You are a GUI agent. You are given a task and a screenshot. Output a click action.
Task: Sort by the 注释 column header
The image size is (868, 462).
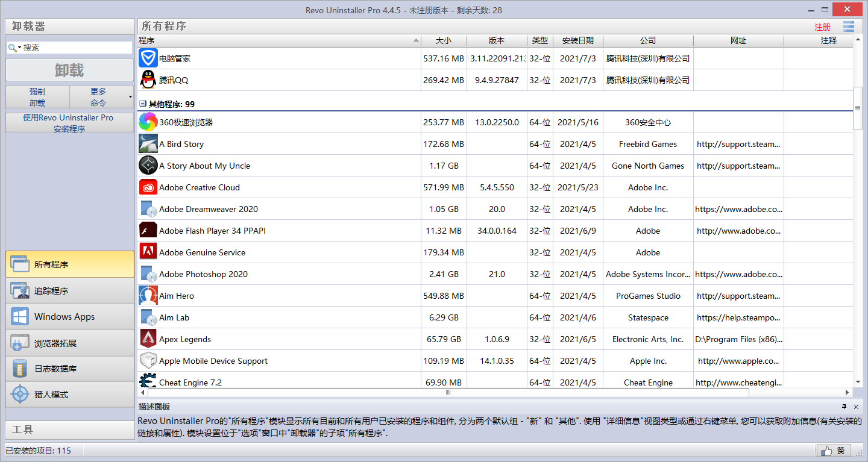(819, 40)
